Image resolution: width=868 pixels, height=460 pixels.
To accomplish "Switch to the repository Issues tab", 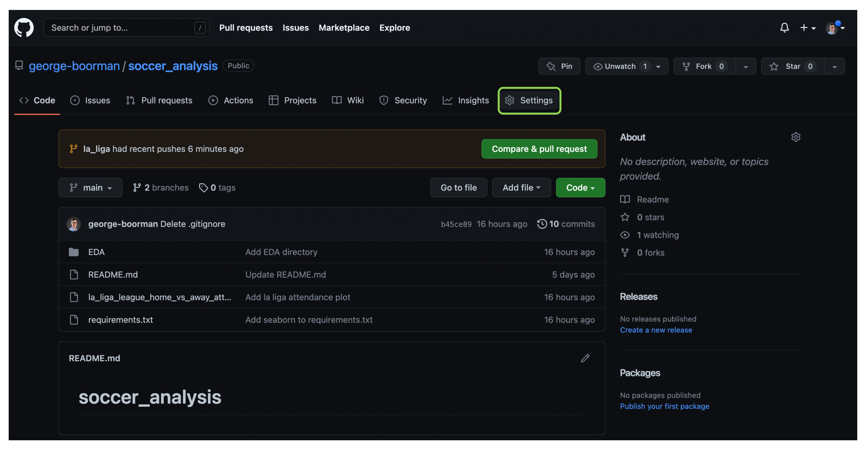I will click(90, 100).
